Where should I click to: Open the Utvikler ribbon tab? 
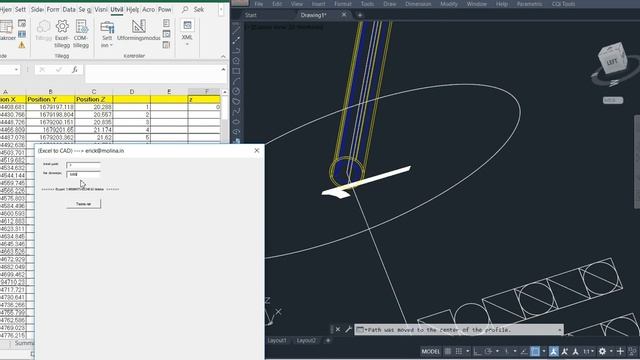point(117,9)
